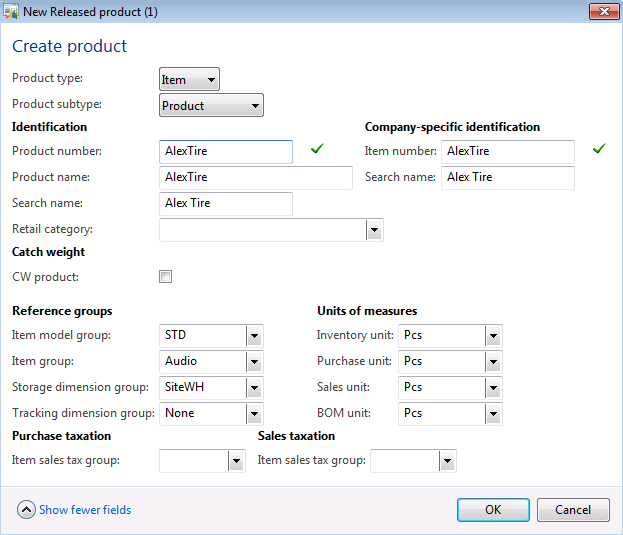
Task: Click the Show fewer fields link
Action: click(x=85, y=510)
